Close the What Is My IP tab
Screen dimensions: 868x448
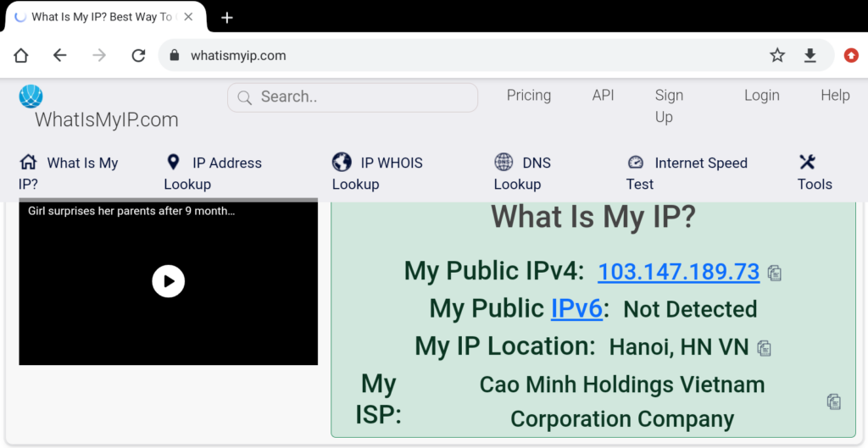point(188,17)
